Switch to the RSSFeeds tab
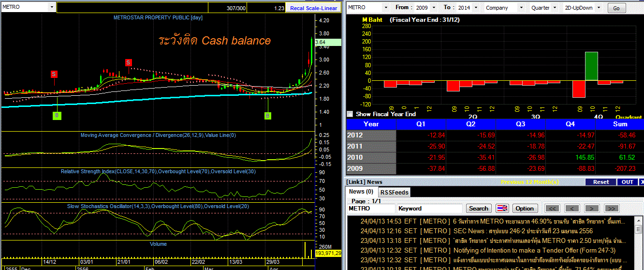 coord(395,192)
